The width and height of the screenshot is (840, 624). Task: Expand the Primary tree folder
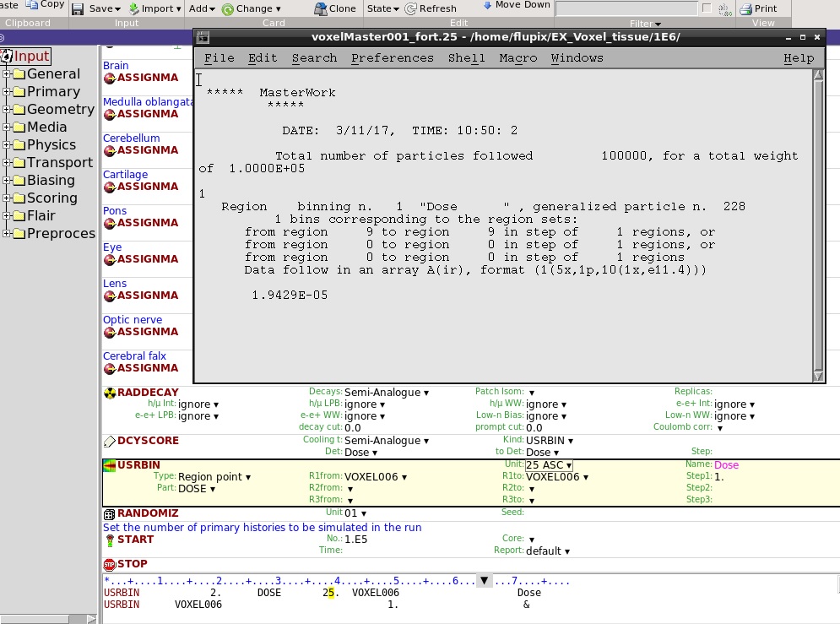pyautogui.click(x=7, y=91)
